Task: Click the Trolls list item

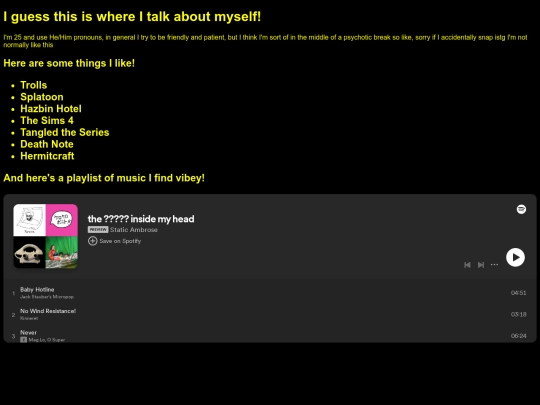Action: pos(33,85)
